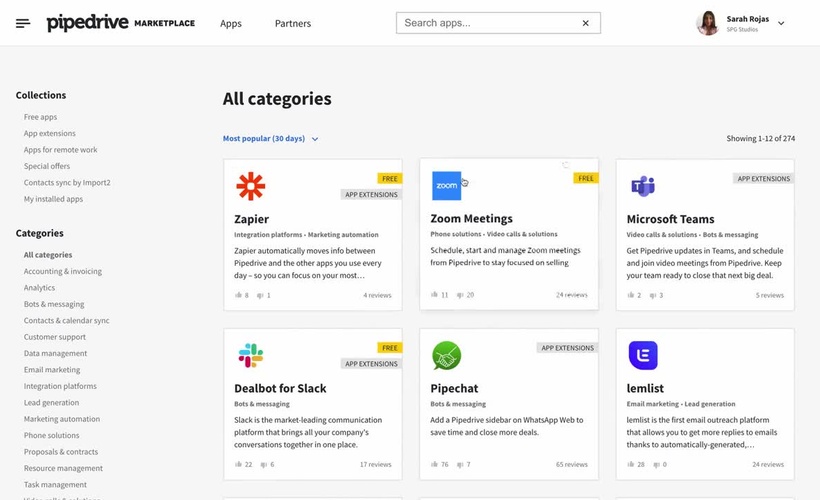Click the lemlist app logo
This screenshot has width=820, height=500.
642,355
